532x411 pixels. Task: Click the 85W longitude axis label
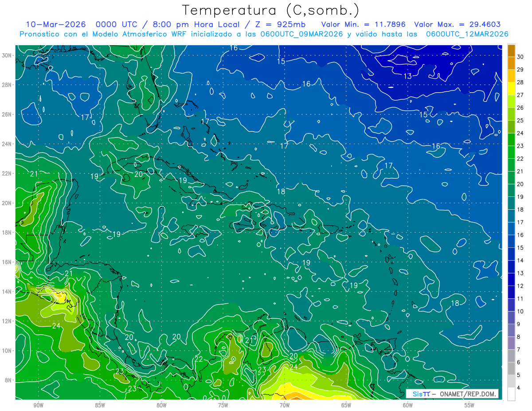100,405
